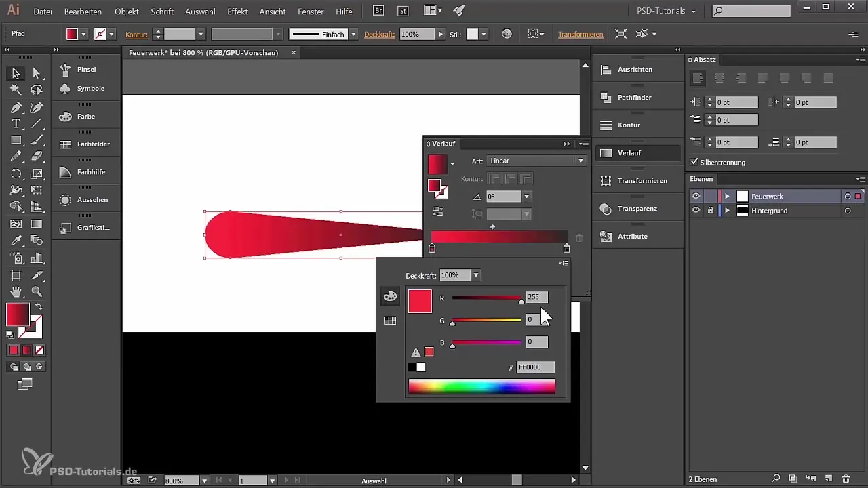The image size is (868, 488).
Task: Select the Magic Wand tool
Action: 16,90
